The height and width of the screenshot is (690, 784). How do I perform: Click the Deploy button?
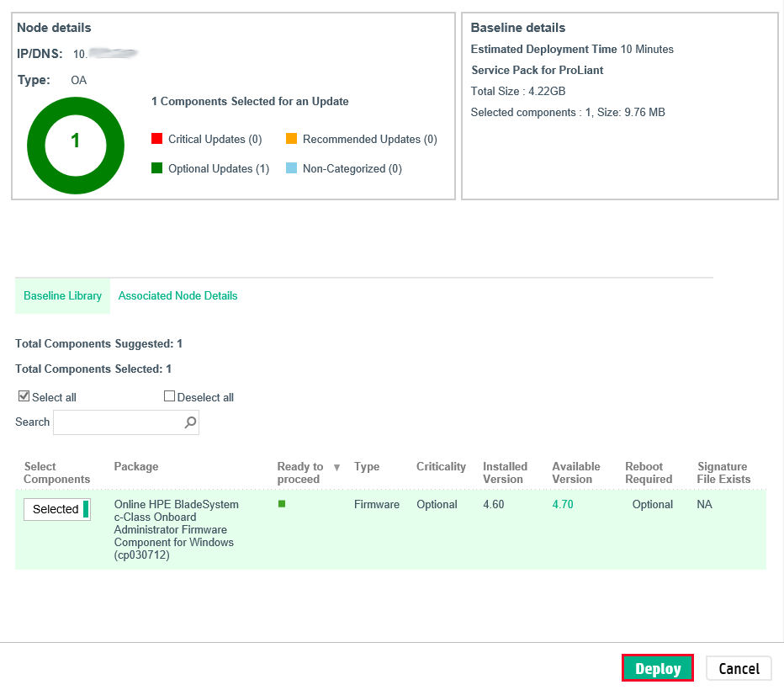tap(657, 668)
